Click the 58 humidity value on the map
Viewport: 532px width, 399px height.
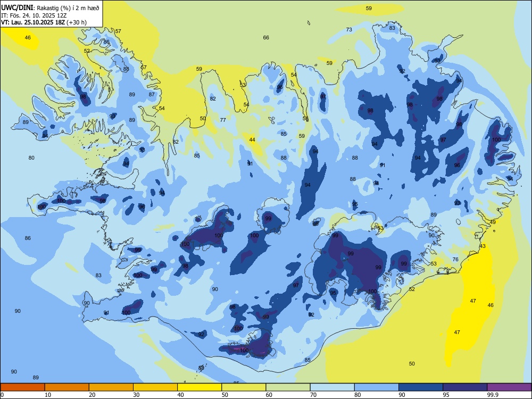click(306, 119)
